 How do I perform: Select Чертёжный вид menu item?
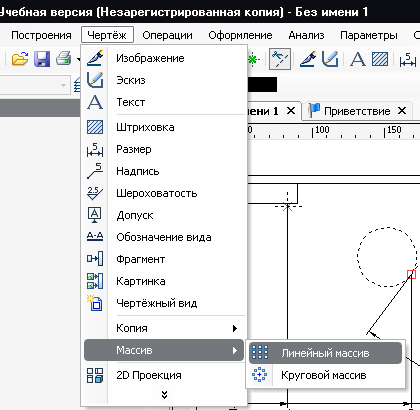pyautogui.click(x=164, y=303)
